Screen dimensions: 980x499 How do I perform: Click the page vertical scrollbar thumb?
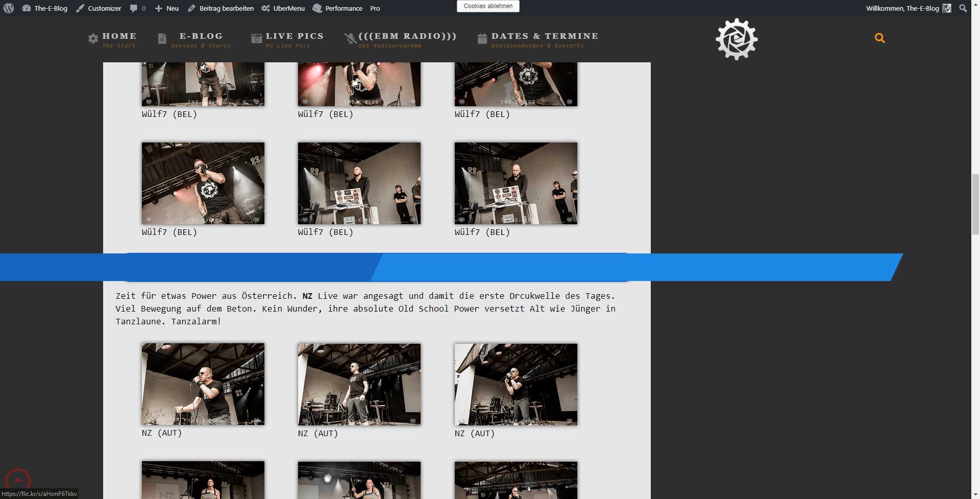pos(975,203)
